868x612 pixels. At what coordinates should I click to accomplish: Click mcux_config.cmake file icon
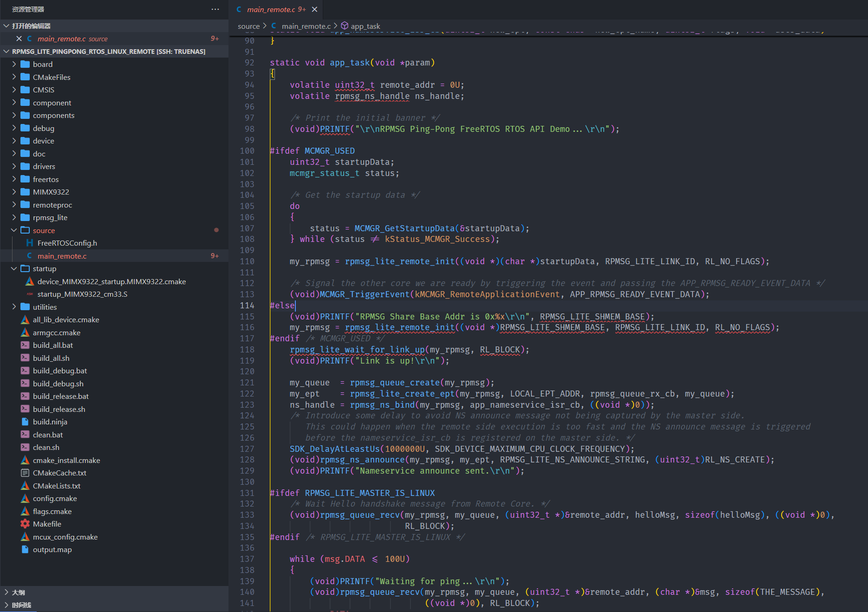point(25,537)
